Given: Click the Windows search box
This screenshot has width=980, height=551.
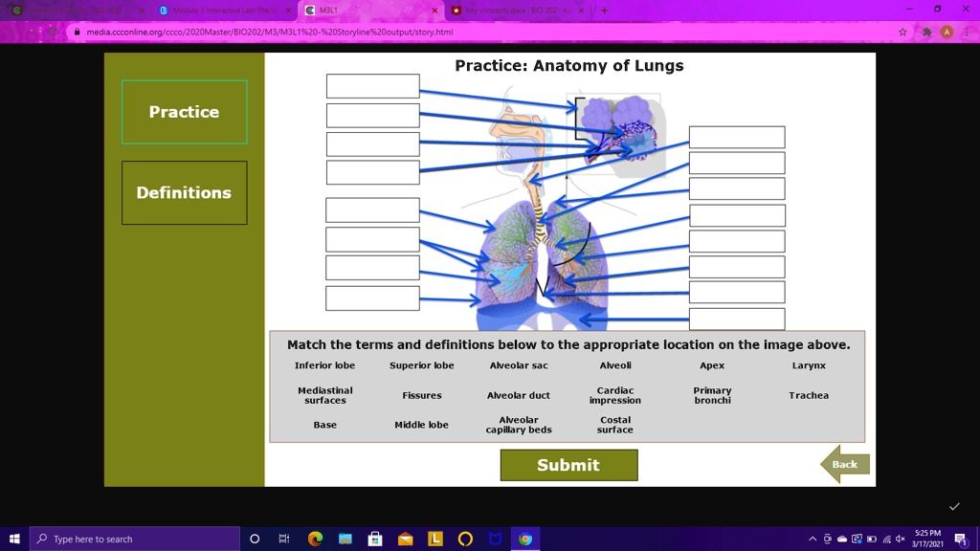Looking at the screenshot, I should tap(135, 539).
